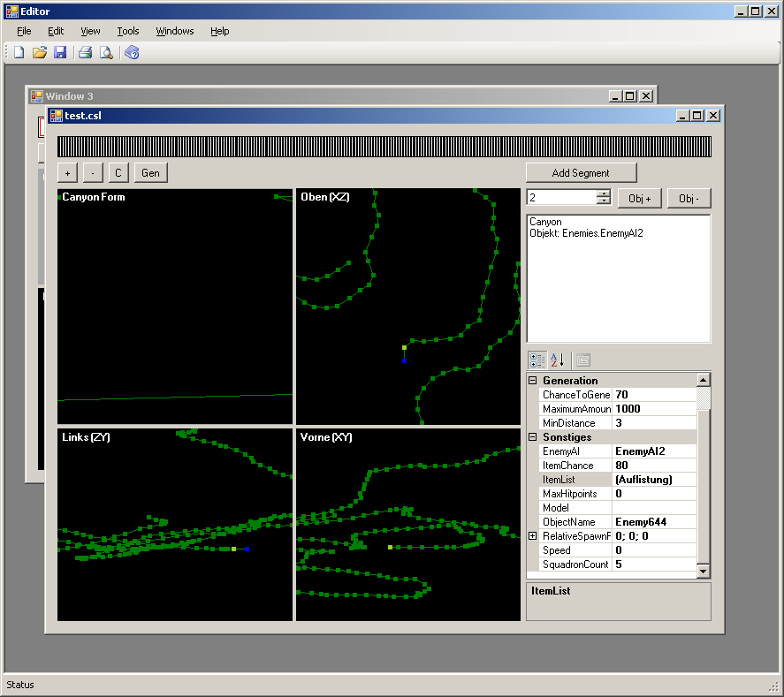
Task: Open the Tools menu
Action: pos(128,31)
